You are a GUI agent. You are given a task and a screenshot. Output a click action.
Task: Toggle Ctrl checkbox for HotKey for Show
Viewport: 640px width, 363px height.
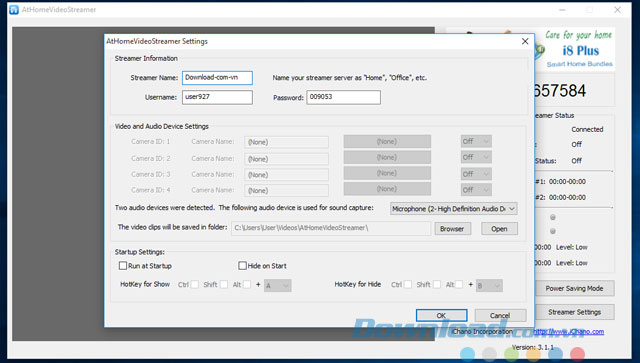pos(195,285)
